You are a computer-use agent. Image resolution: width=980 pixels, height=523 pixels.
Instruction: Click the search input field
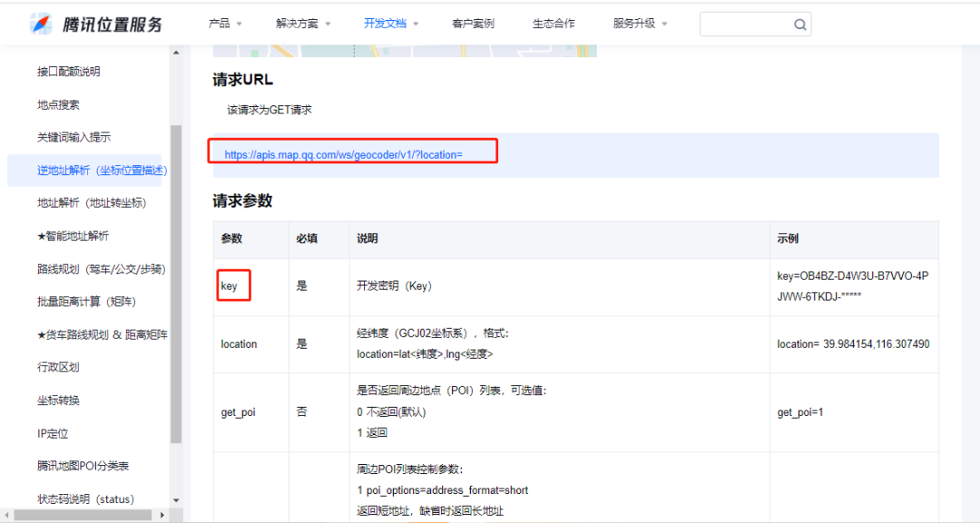tap(744, 24)
